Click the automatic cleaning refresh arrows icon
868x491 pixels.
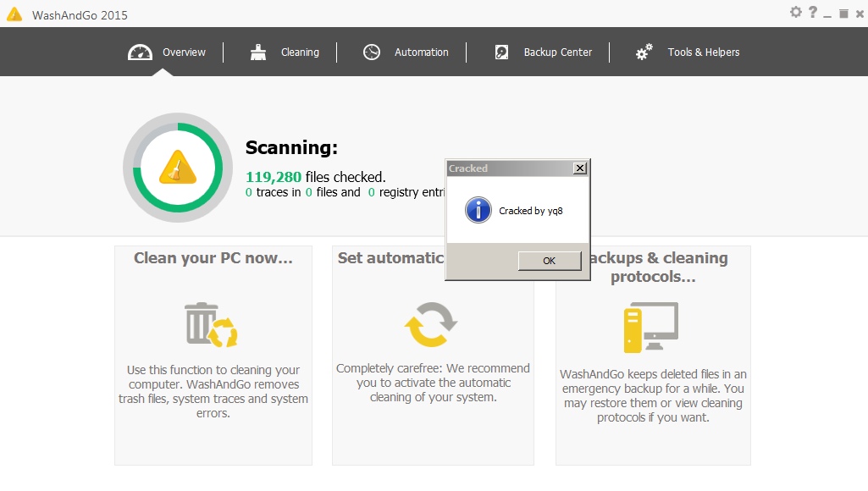431,324
